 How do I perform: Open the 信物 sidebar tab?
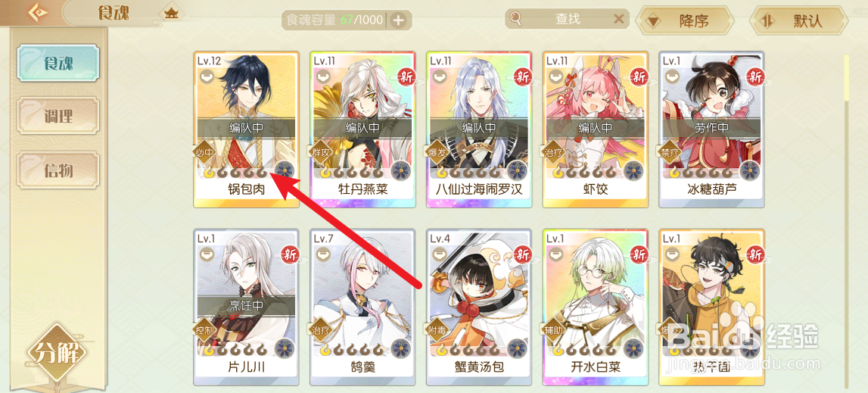pyautogui.click(x=58, y=170)
